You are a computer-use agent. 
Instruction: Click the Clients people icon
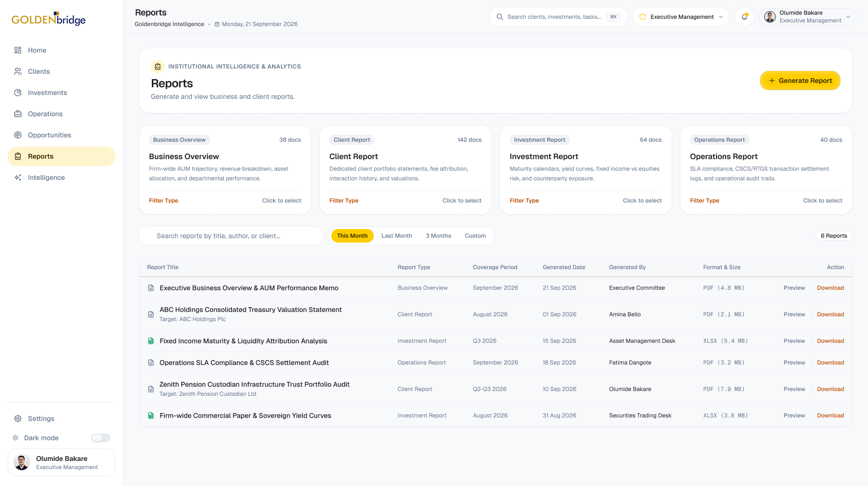(x=18, y=71)
